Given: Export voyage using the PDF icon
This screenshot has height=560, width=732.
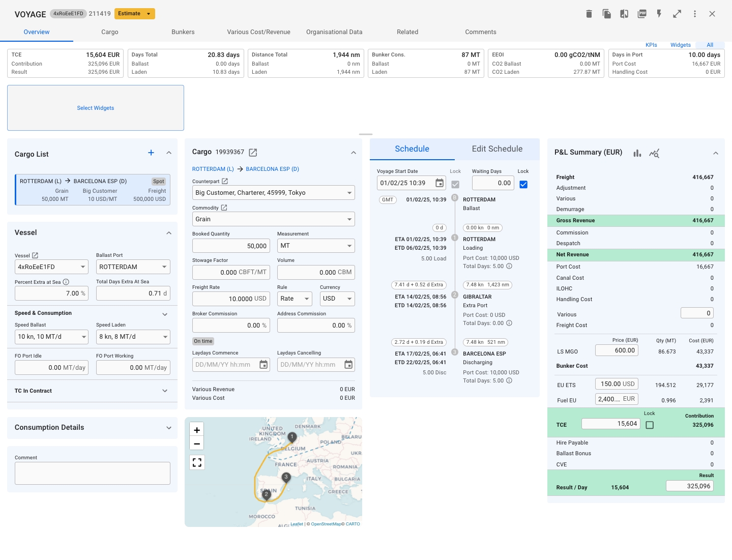Looking at the screenshot, I should [x=642, y=14].
